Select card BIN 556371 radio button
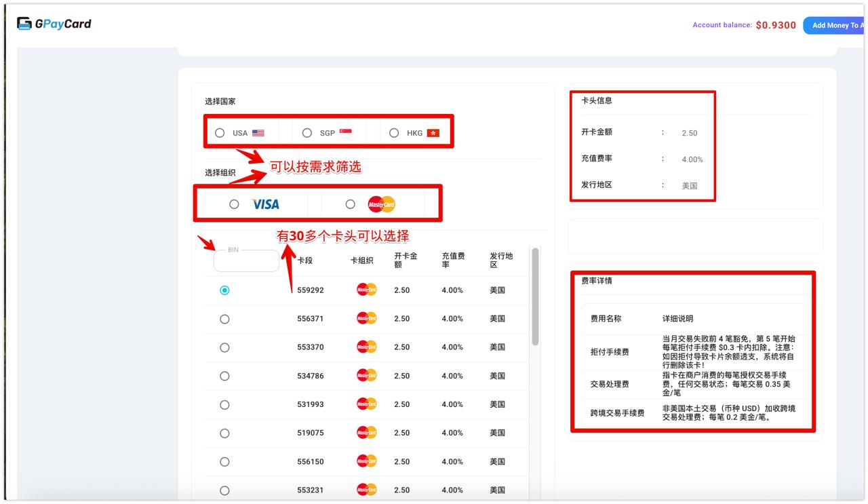Screen dimensions: 868x504 224,319
